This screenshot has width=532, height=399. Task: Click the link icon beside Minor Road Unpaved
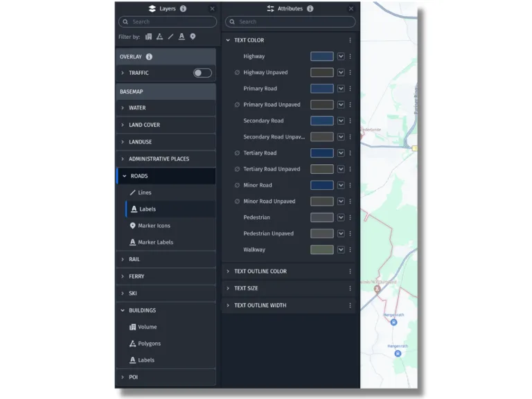(x=237, y=201)
